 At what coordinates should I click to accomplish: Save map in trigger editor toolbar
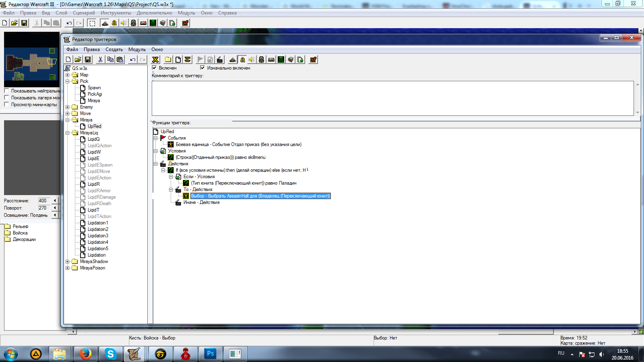[88, 60]
